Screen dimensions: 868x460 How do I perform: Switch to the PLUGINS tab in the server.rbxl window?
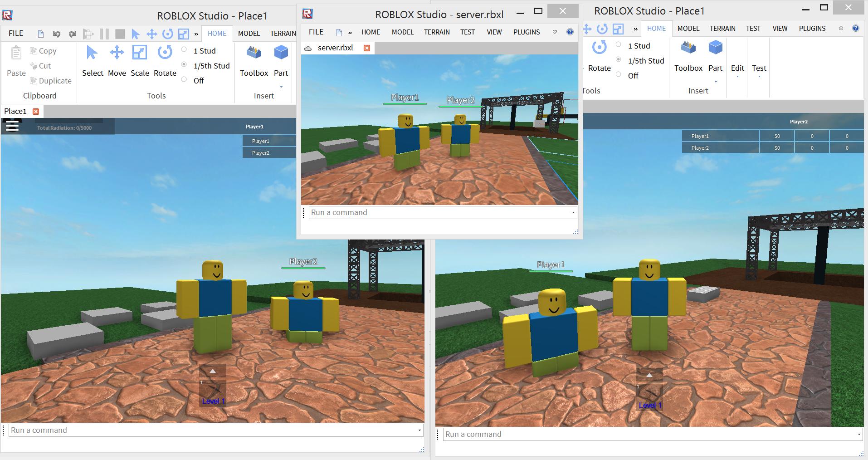527,32
